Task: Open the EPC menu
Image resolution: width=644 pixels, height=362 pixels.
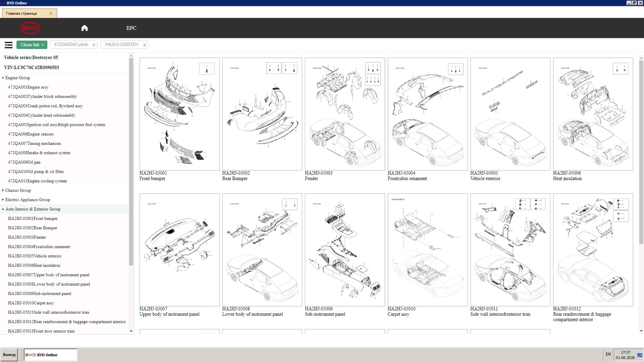Action: [x=131, y=28]
